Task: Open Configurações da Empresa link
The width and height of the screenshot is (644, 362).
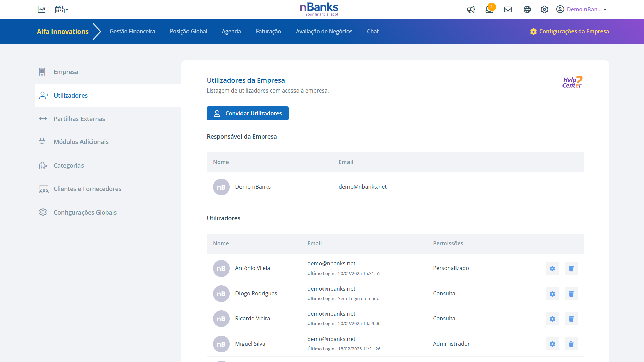Action: pos(570,31)
